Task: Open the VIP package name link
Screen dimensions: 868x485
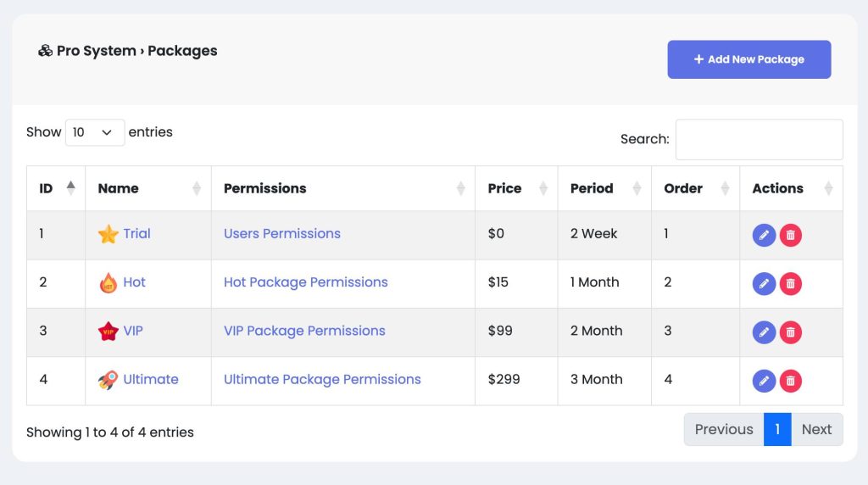Action: click(133, 331)
